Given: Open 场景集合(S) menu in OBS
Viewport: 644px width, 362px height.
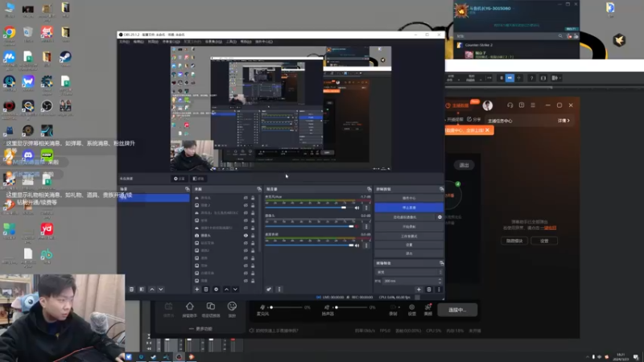Looking at the screenshot, I should 213,42.
